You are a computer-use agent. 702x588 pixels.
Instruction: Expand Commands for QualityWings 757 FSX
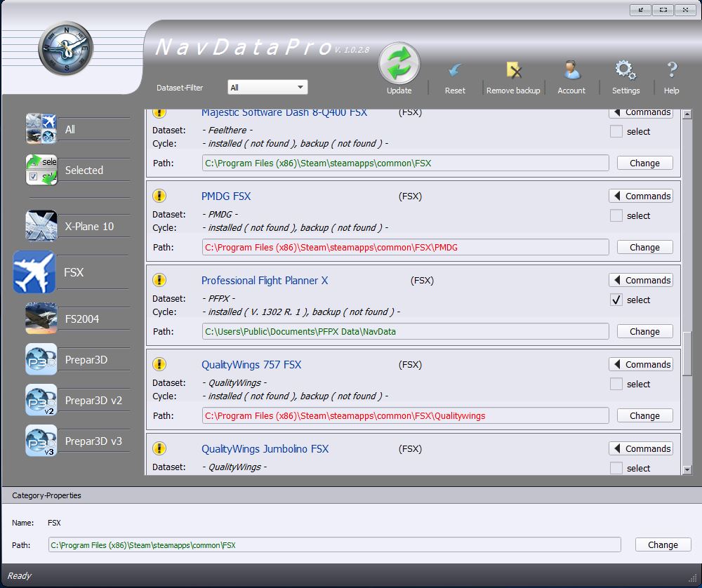click(641, 364)
